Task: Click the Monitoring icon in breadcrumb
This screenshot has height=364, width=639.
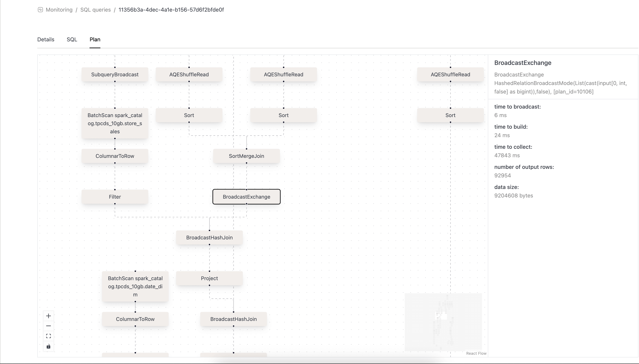Action: (x=40, y=10)
